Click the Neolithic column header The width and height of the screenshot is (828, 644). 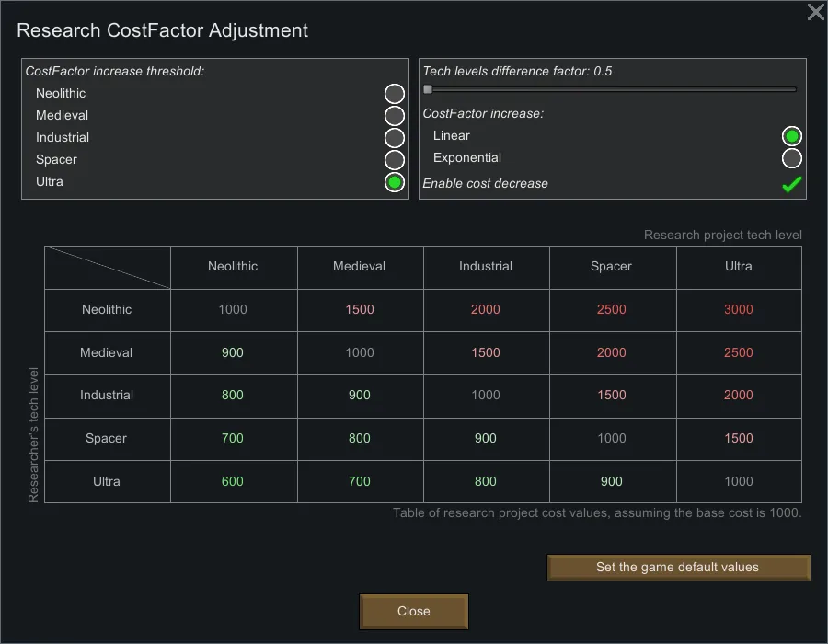click(x=233, y=267)
